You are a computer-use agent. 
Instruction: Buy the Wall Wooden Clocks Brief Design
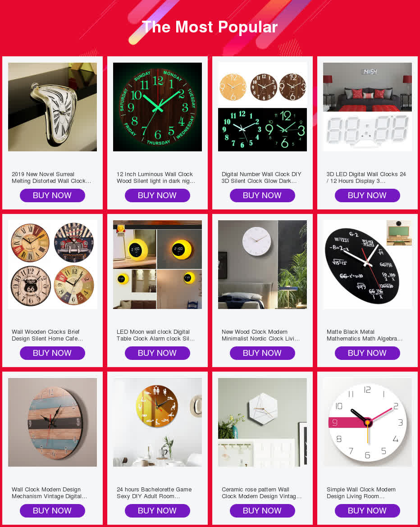coord(52,353)
